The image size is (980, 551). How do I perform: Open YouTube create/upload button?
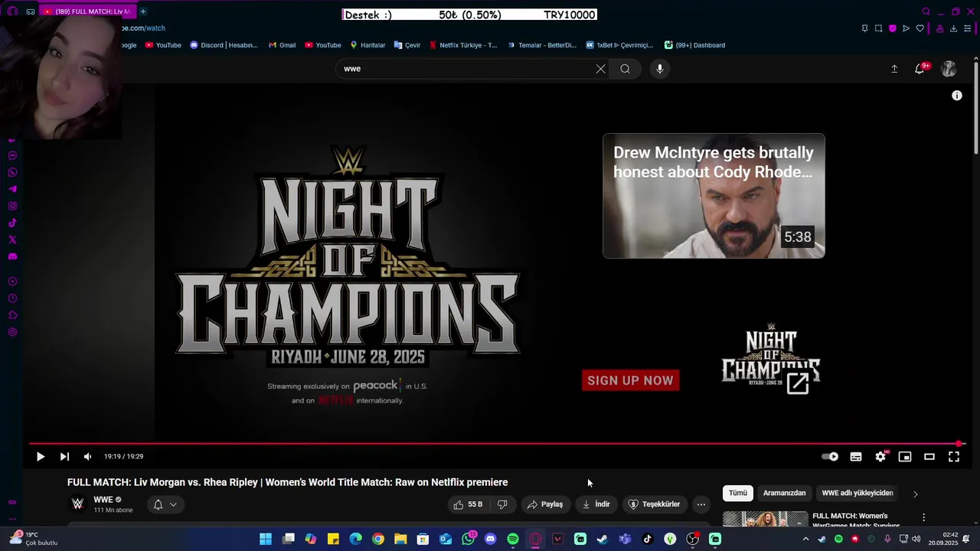coord(894,69)
